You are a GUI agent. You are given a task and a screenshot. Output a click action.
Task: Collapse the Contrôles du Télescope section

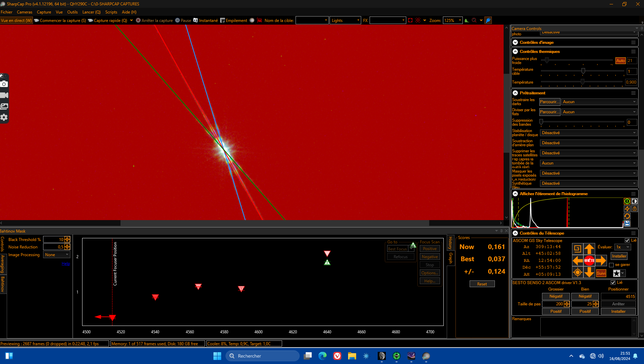click(x=515, y=233)
